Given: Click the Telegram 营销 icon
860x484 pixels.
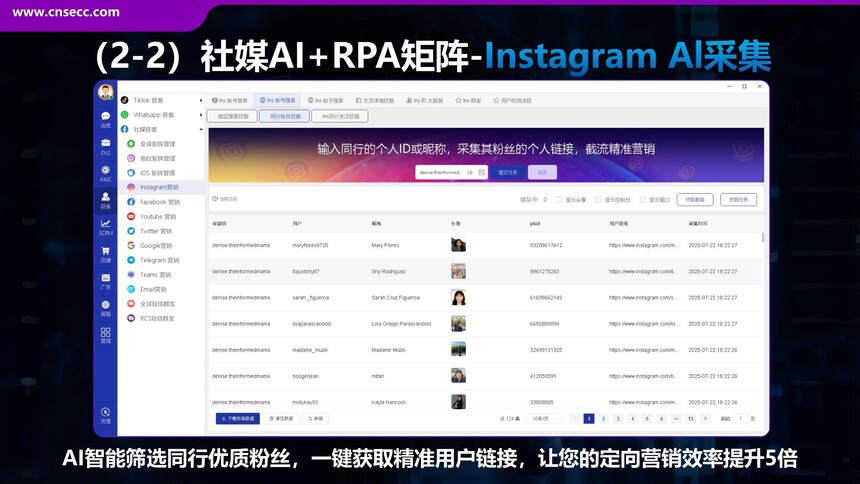Looking at the screenshot, I should (x=131, y=260).
